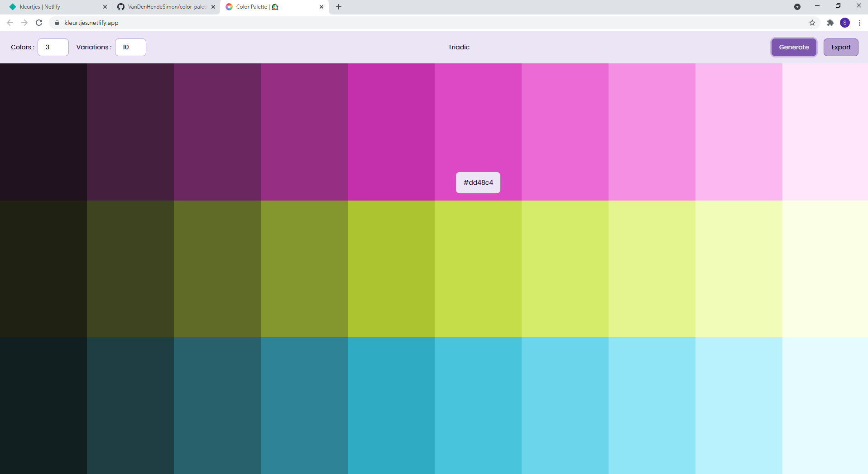
Task: View site info via the lock icon
Action: point(57,23)
